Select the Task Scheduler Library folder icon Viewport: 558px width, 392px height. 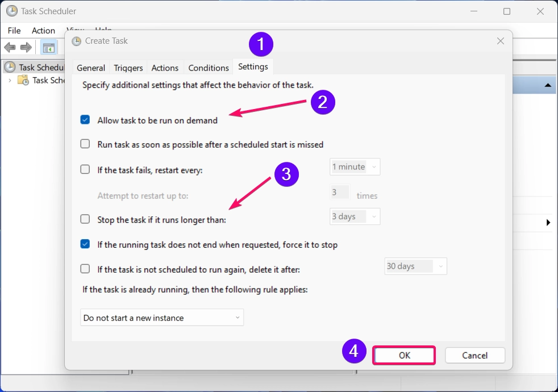coord(23,81)
